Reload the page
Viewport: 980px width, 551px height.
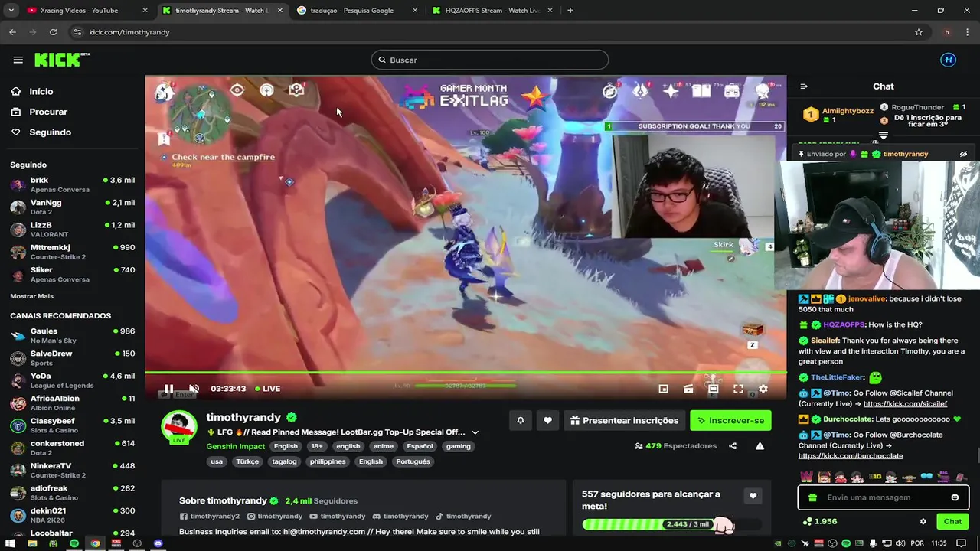[53, 32]
